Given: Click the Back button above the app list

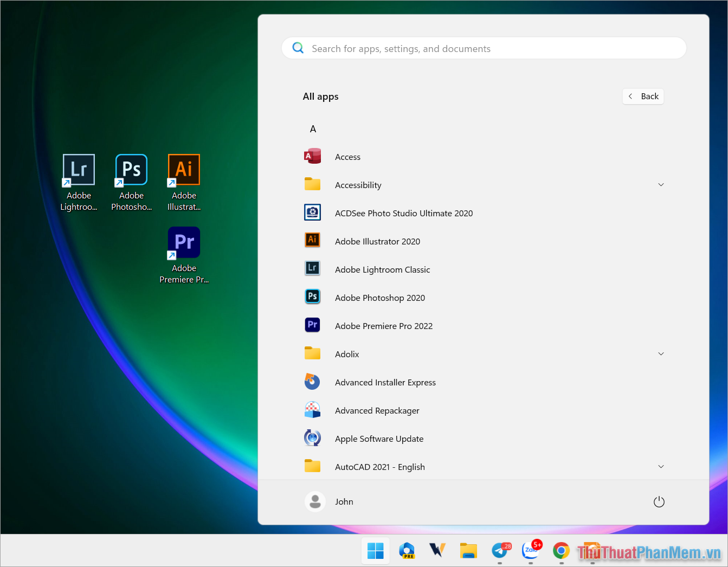Looking at the screenshot, I should point(643,96).
